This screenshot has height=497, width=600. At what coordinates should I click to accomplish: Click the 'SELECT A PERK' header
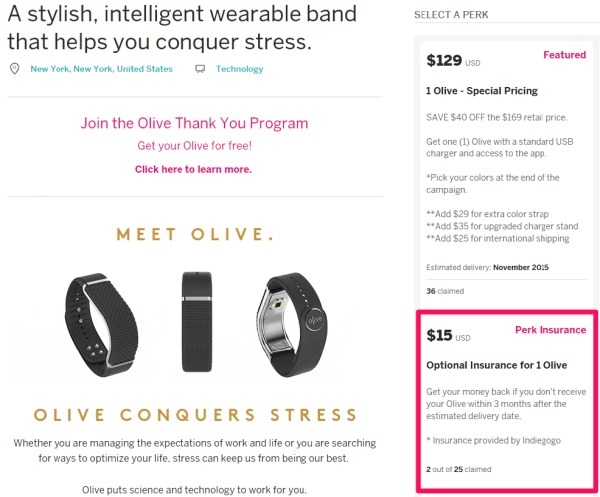coord(453,16)
